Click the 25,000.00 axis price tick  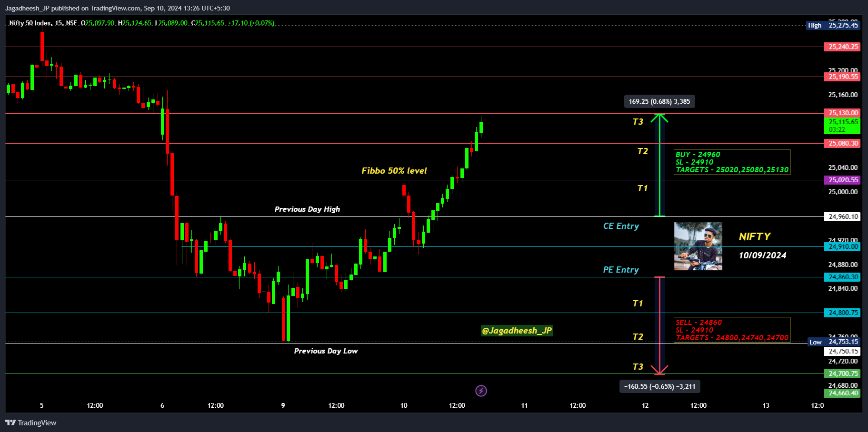[x=843, y=192]
